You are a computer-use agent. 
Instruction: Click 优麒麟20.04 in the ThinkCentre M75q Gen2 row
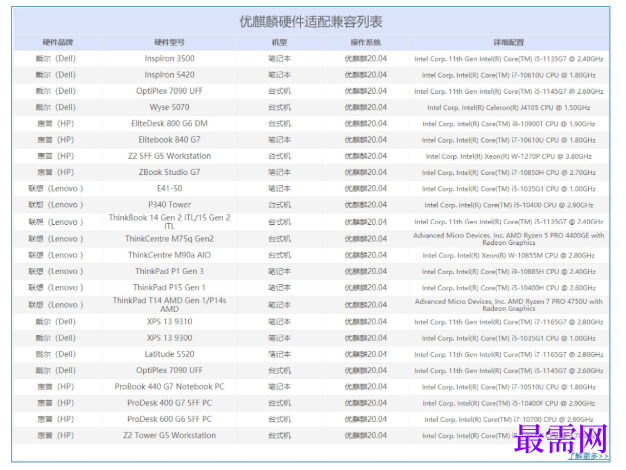(366, 239)
